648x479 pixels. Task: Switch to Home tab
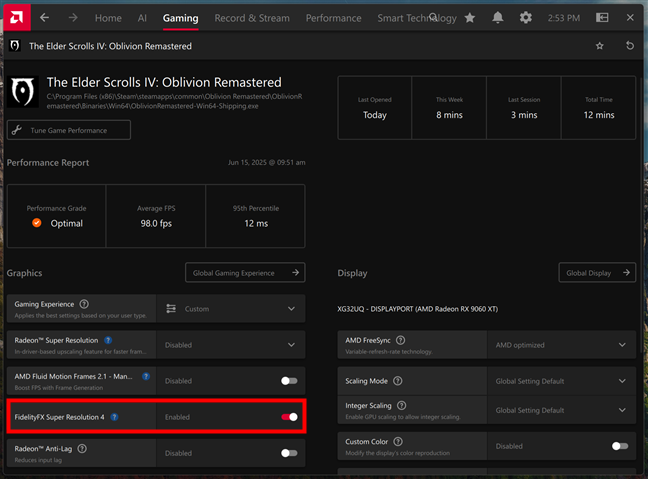pos(108,18)
